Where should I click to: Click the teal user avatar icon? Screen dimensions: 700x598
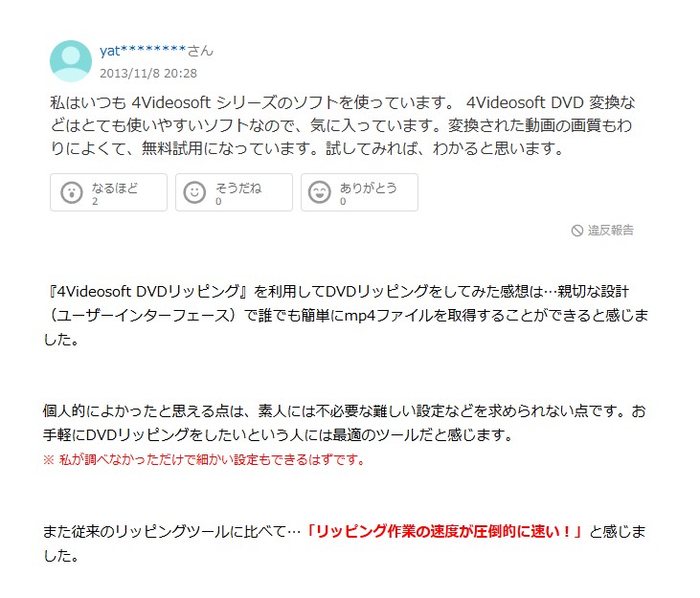click(71, 61)
